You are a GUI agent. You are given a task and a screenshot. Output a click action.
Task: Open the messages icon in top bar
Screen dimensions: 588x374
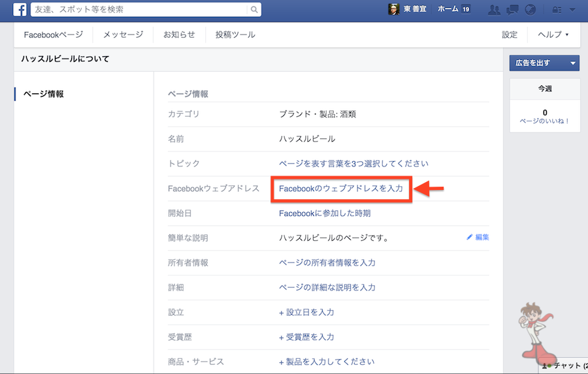tap(512, 10)
